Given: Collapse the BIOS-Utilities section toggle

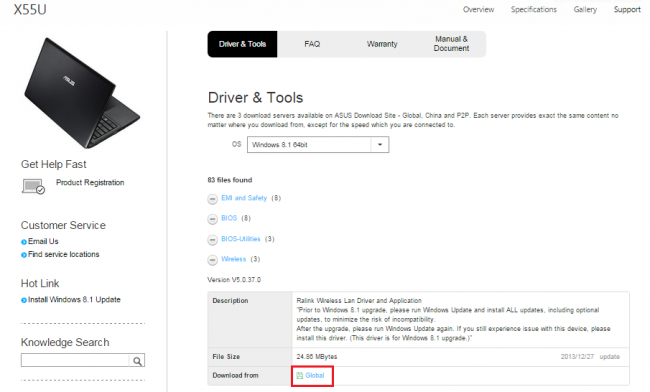Looking at the screenshot, I should point(212,240).
